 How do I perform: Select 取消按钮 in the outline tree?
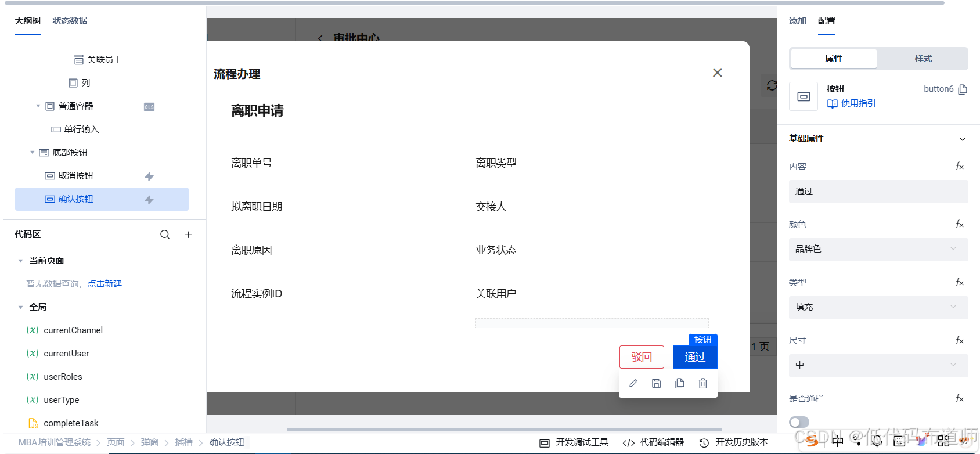tap(75, 176)
